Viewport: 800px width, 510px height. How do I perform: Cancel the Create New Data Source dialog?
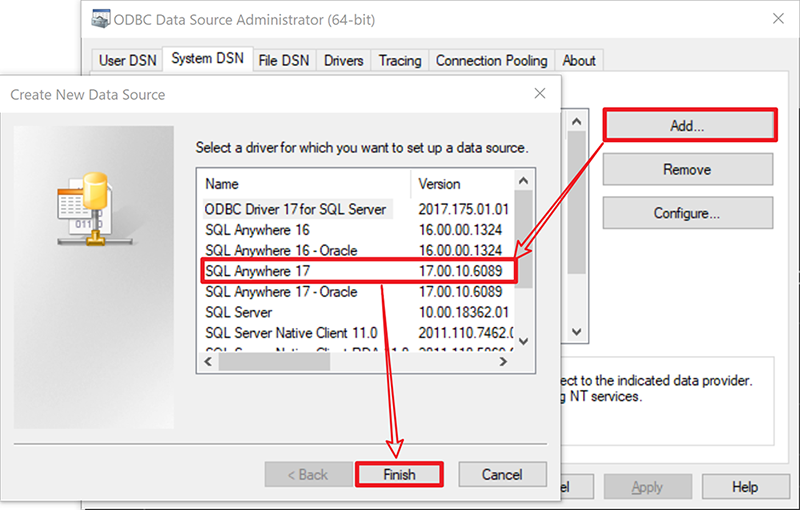(x=502, y=474)
